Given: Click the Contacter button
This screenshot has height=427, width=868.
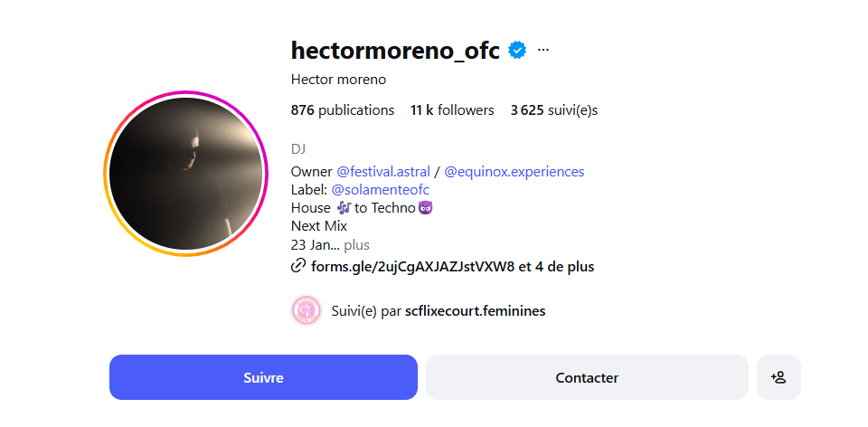Looking at the screenshot, I should (x=587, y=377).
